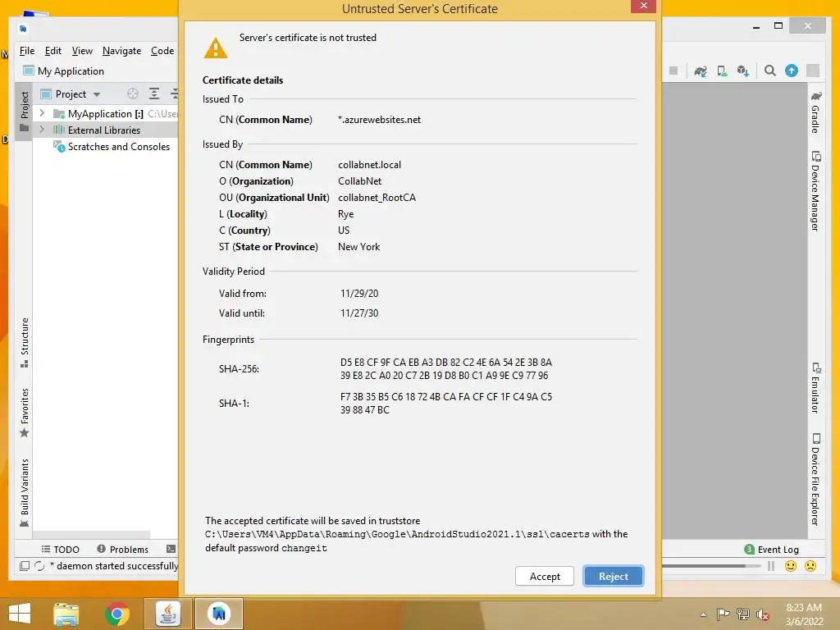Click the gray account icon in toolbar

point(813,71)
